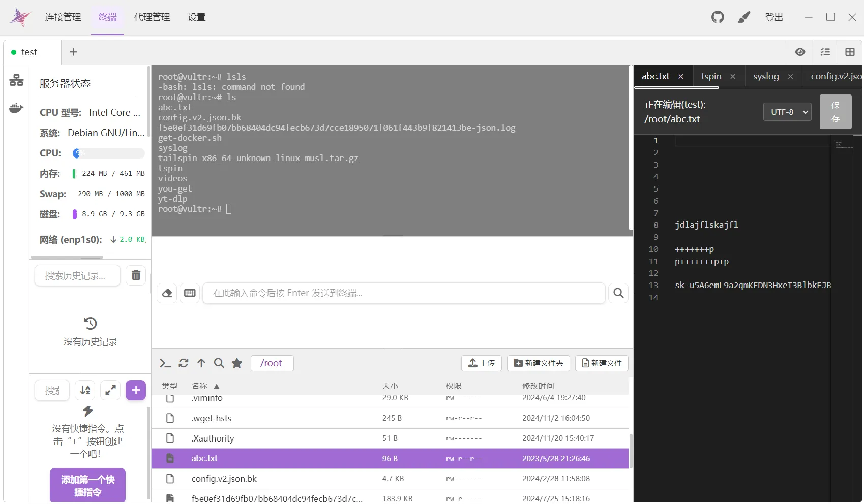Open the server network status sidebar icon
This screenshot has height=504, width=864.
coord(16,80)
